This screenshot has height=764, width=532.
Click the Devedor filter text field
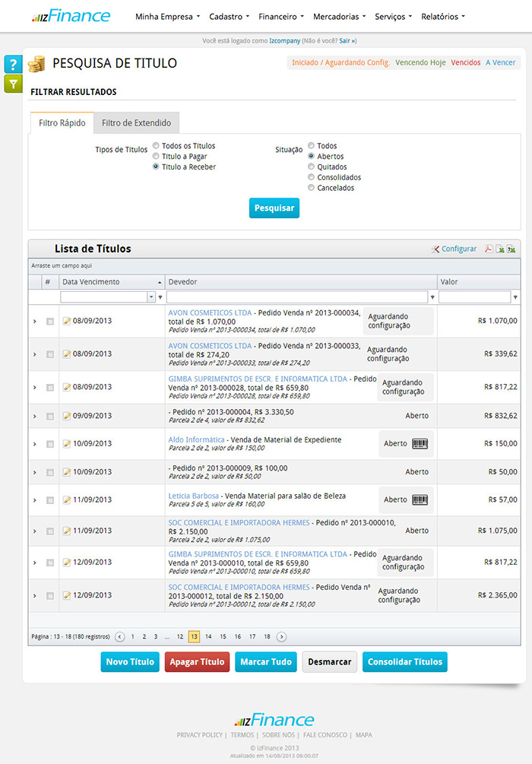[297, 297]
